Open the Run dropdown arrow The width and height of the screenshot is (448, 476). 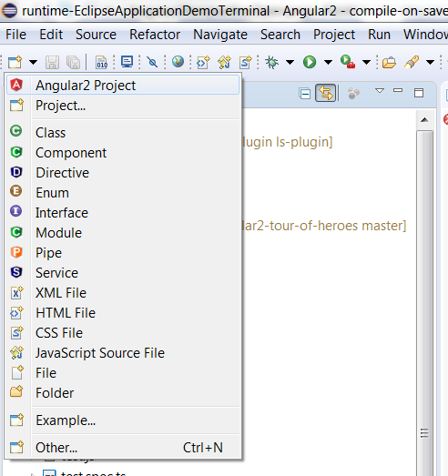pos(328,62)
